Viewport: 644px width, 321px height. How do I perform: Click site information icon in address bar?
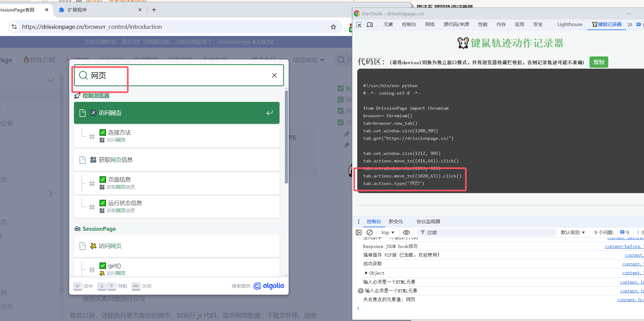[x=14, y=27]
